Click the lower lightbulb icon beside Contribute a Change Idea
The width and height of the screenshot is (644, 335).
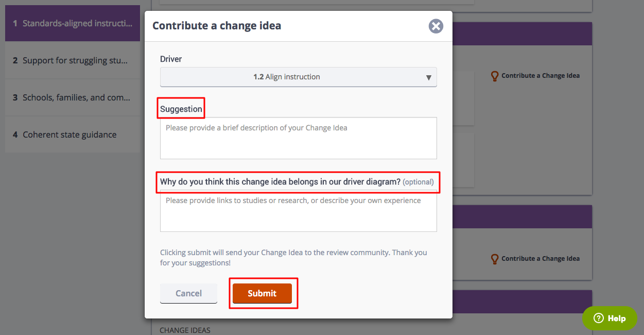(x=495, y=259)
